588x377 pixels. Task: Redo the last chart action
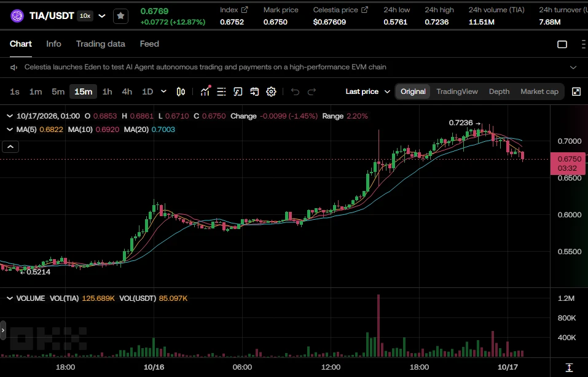(x=312, y=91)
